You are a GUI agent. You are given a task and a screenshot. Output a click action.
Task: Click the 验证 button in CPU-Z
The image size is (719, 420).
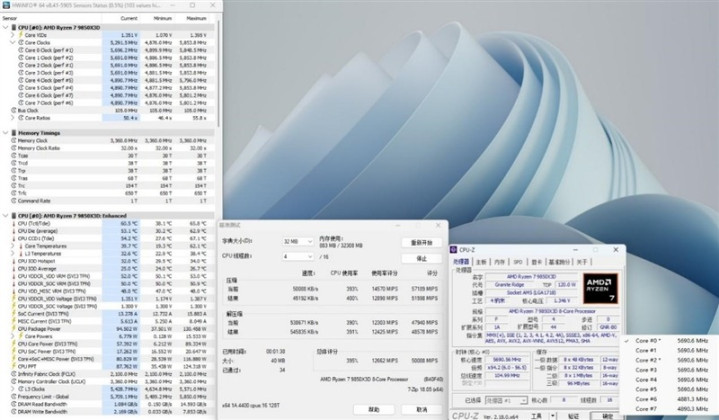click(x=573, y=416)
